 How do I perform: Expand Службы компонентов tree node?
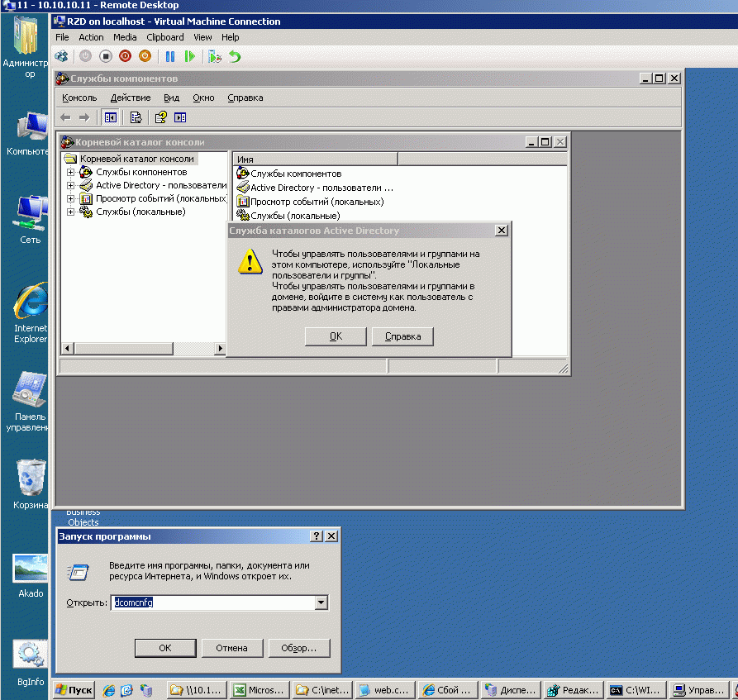70,172
